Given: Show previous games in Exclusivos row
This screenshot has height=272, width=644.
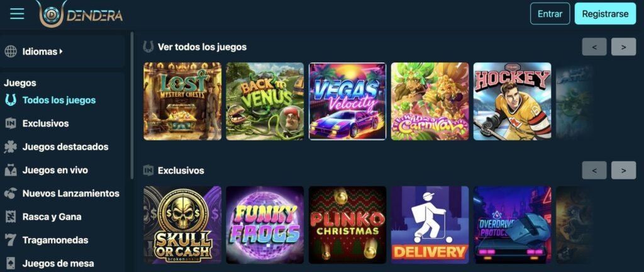Looking at the screenshot, I should click(x=594, y=170).
